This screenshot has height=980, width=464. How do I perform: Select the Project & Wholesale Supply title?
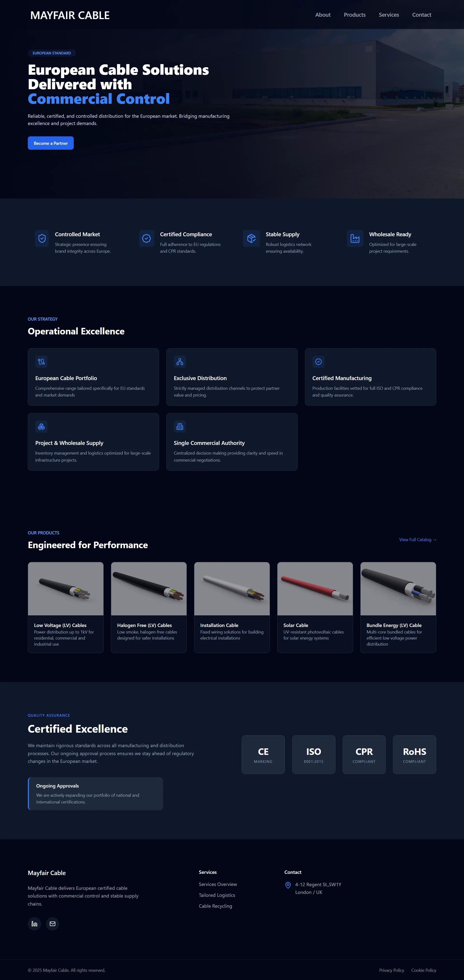click(x=69, y=443)
